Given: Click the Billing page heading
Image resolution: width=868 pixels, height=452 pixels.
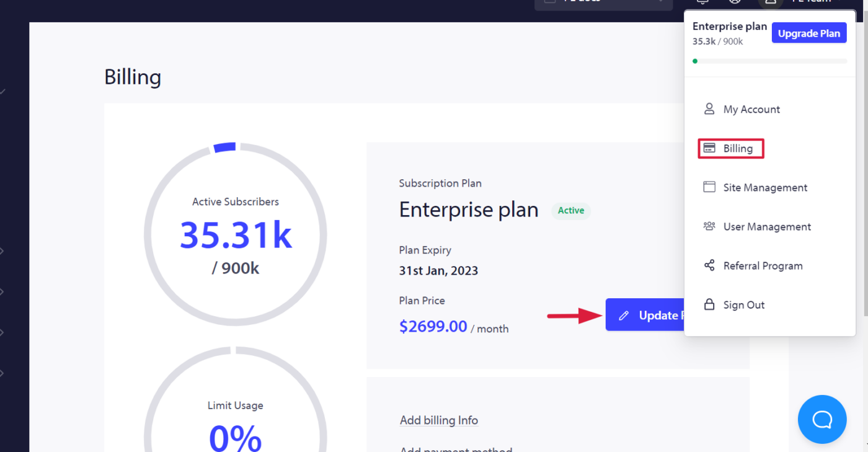Looking at the screenshot, I should point(133,78).
